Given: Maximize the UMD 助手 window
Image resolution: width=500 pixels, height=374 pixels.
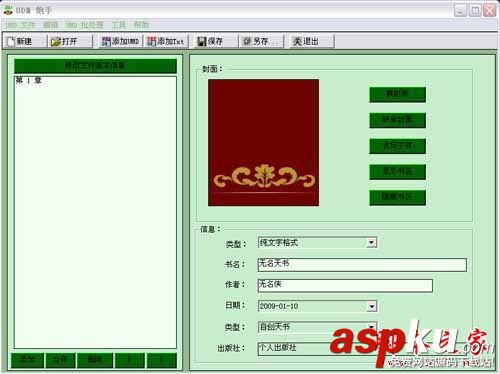Looking at the screenshot, I should click(475, 10).
